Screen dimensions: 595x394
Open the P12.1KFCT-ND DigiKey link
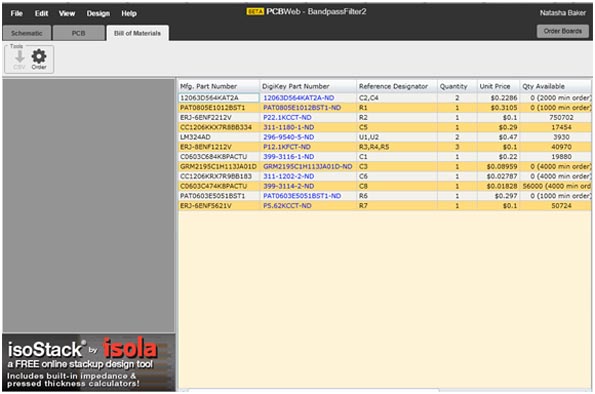[x=287, y=147]
